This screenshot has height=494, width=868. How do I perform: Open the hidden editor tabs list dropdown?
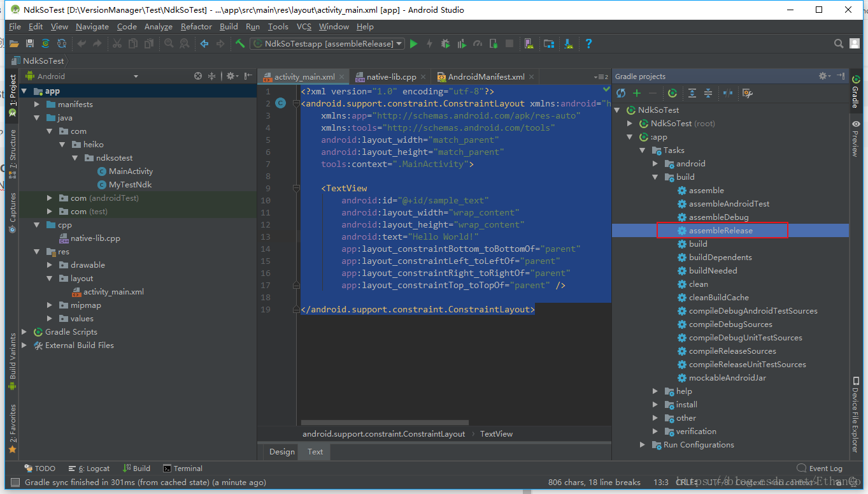click(x=601, y=76)
